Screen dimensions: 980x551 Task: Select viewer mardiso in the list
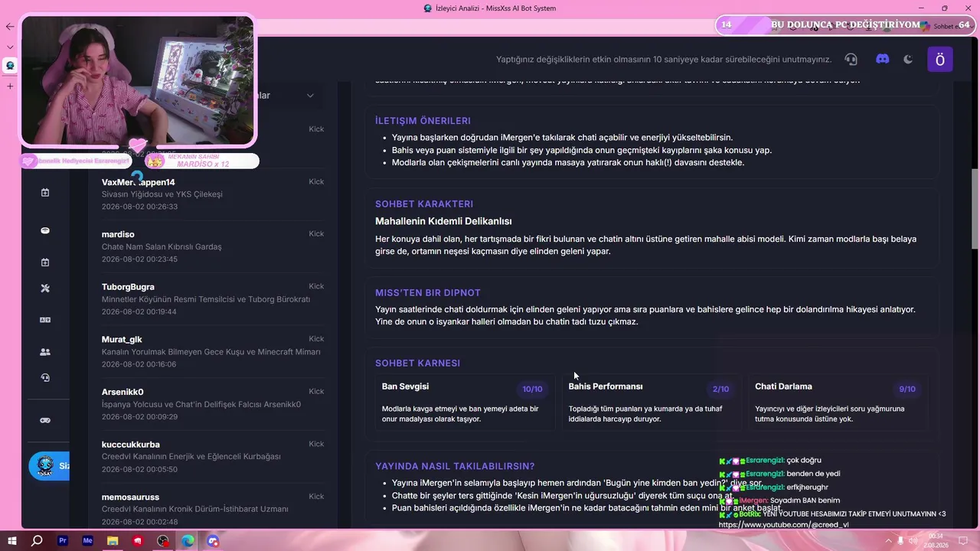pos(213,246)
